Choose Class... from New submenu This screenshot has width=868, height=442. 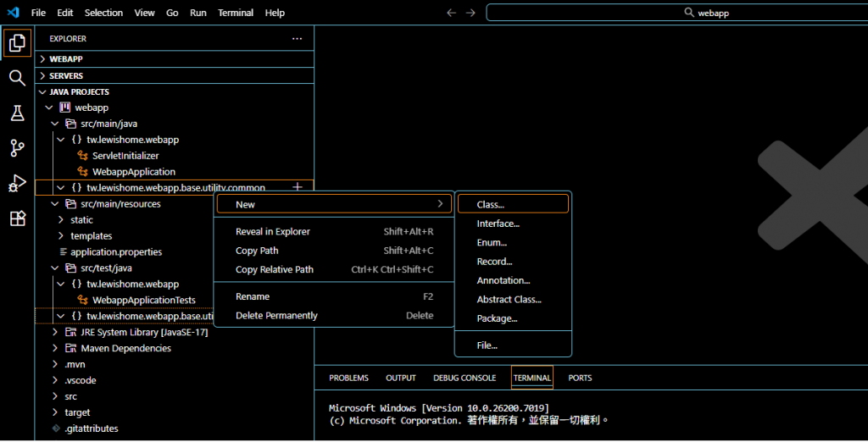(513, 204)
